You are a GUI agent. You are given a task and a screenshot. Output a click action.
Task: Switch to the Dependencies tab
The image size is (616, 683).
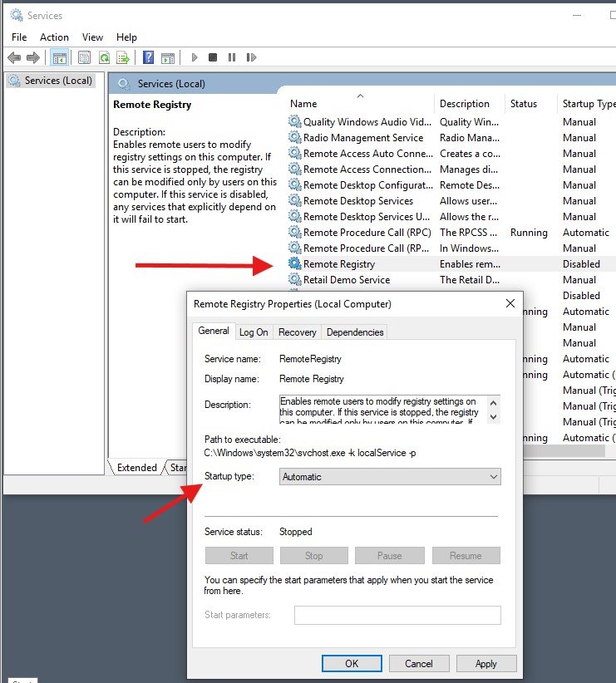click(x=355, y=332)
